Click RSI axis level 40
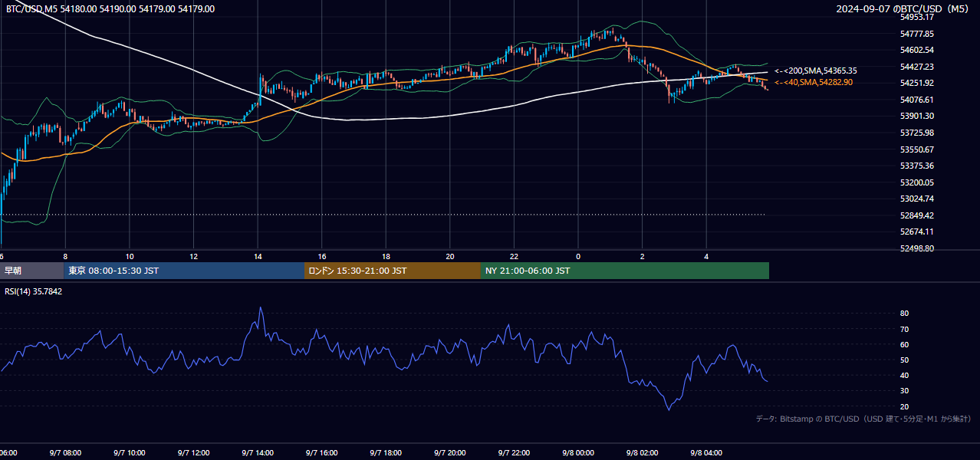This screenshot has height=460, width=980. (905, 375)
